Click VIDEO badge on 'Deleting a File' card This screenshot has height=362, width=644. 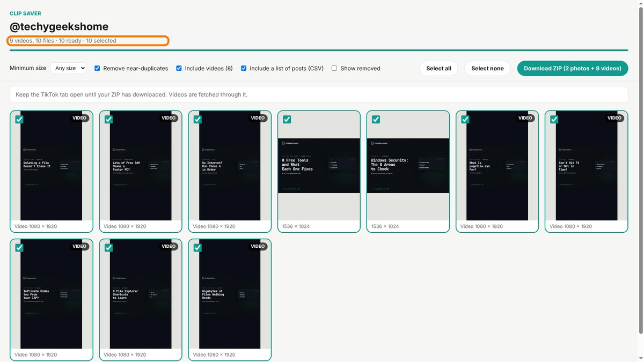79,118
